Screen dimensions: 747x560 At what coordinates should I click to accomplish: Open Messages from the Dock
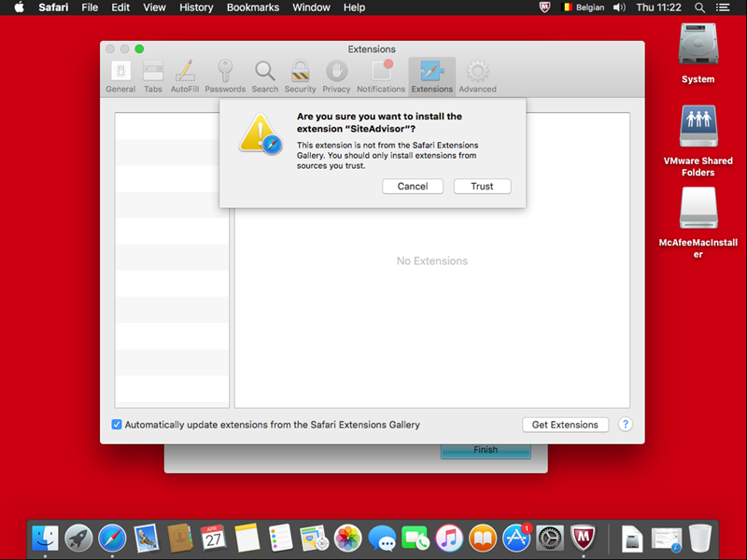[x=382, y=539]
